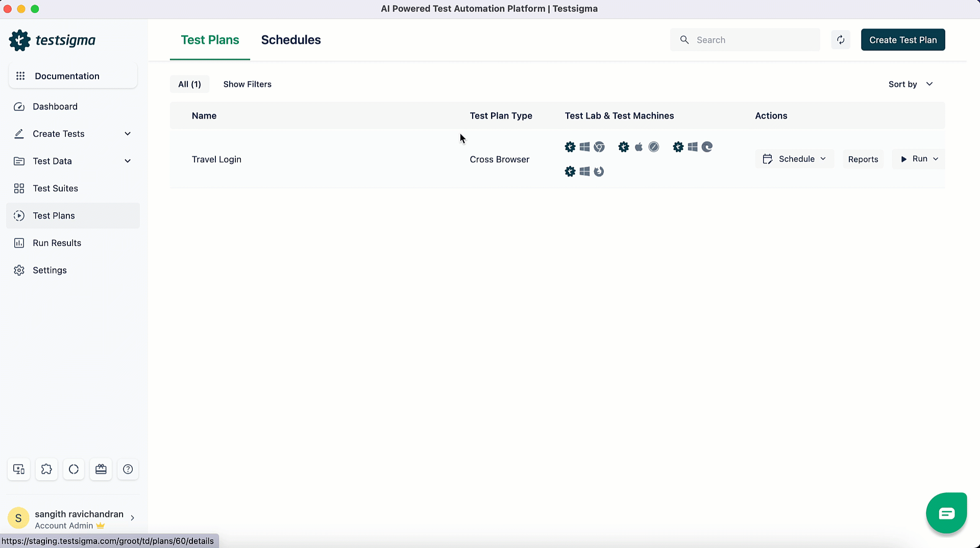Click the user avatar S
This screenshot has width=980, height=548.
point(18,518)
